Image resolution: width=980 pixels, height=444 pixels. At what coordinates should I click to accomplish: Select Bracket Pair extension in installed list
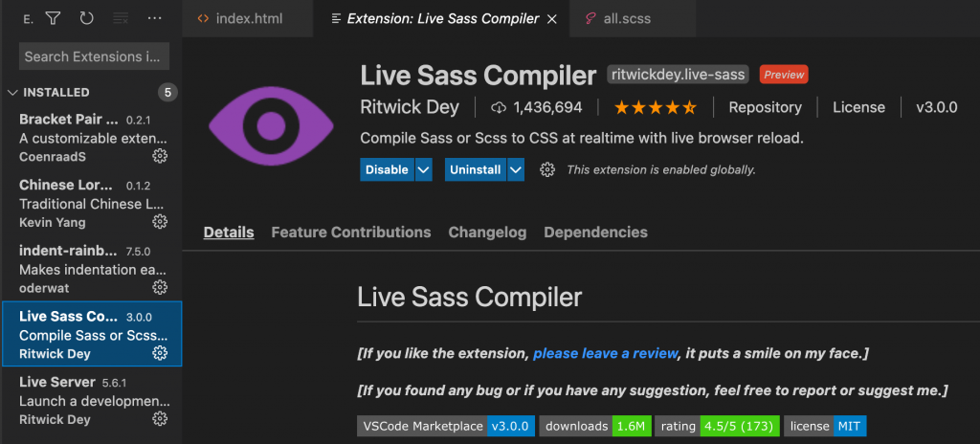pos(91,138)
